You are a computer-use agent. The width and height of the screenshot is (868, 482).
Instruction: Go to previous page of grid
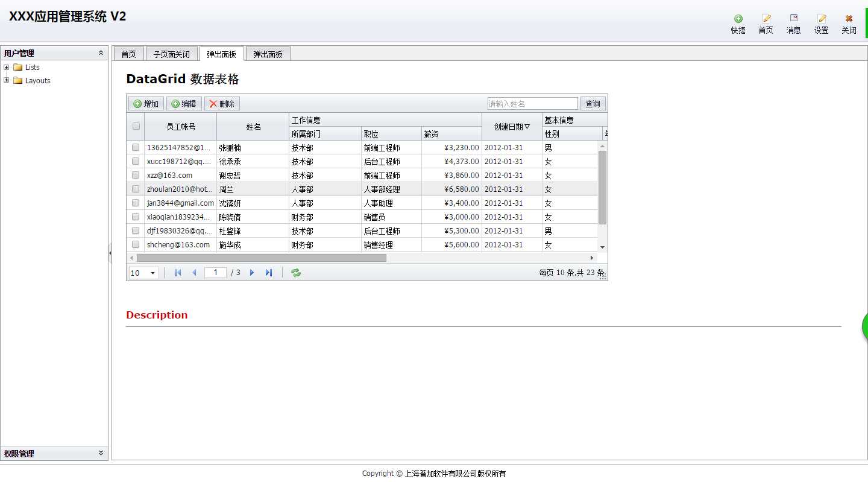pos(194,273)
